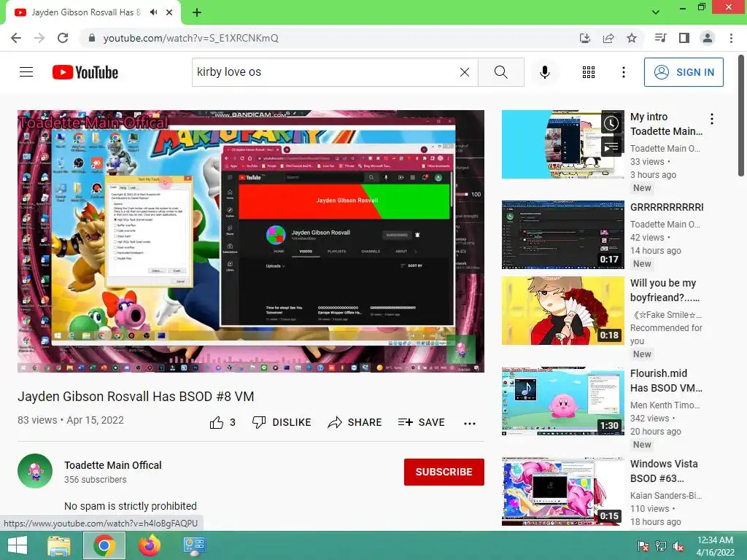Clear the search box with the X

click(465, 72)
